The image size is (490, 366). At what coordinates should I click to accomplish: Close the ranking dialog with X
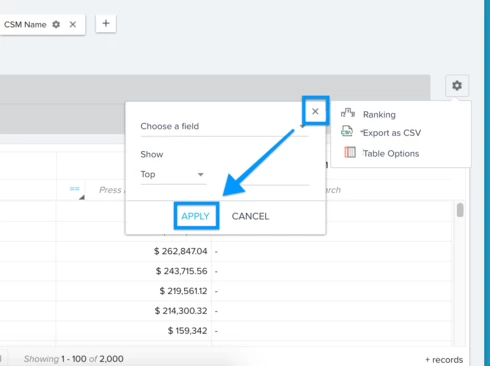click(315, 111)
